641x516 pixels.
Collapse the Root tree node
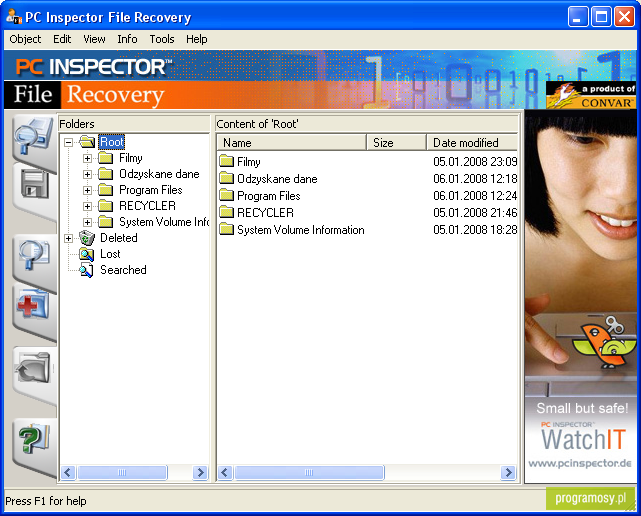pyautogui.click(x=69, y=142)
